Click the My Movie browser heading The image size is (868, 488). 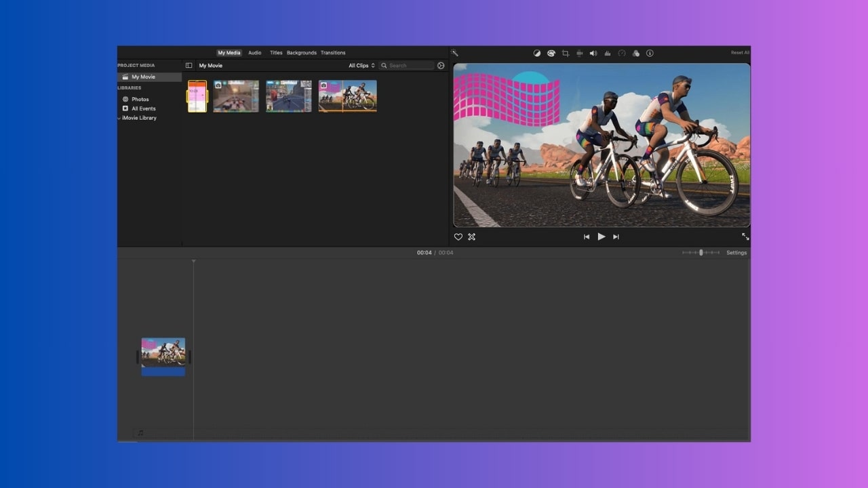click(211, 66)
